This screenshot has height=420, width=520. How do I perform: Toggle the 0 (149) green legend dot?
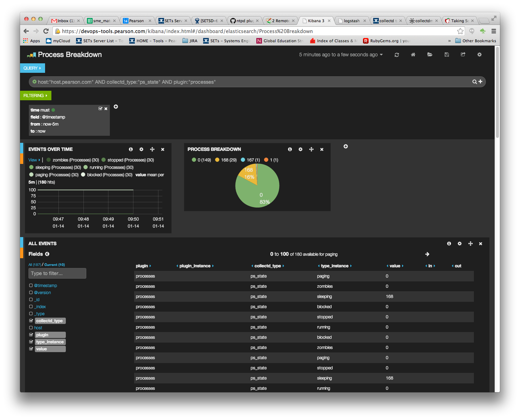coord(194,160)
